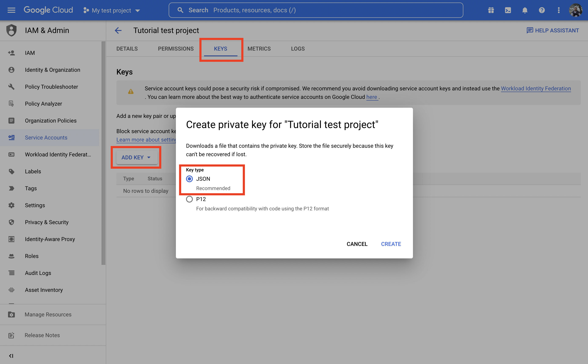
Task: Select the JSON key type radio button
Action: coord(189,179)
